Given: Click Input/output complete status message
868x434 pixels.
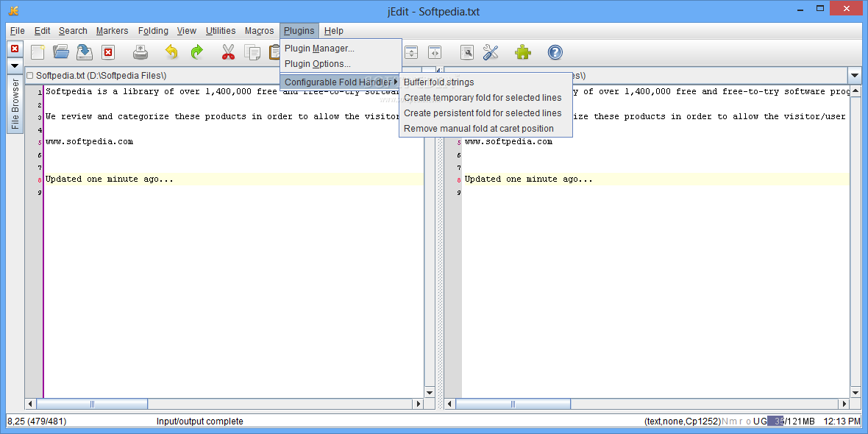Looking at the screenshot, I should pos(200,421).
